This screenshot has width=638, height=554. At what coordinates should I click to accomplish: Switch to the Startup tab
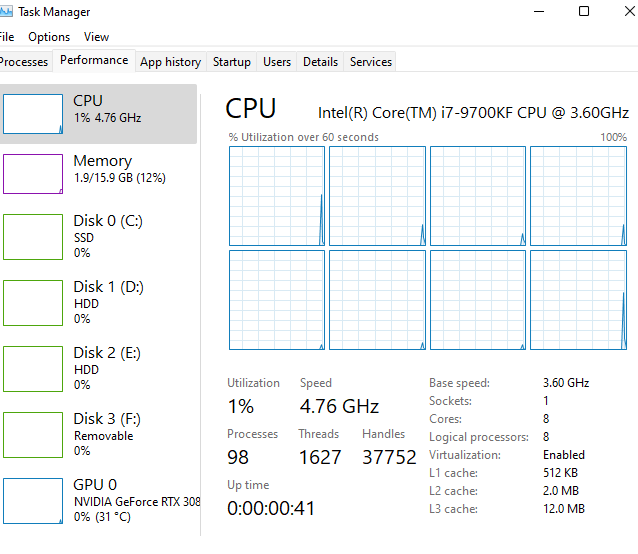pos(231,62)
